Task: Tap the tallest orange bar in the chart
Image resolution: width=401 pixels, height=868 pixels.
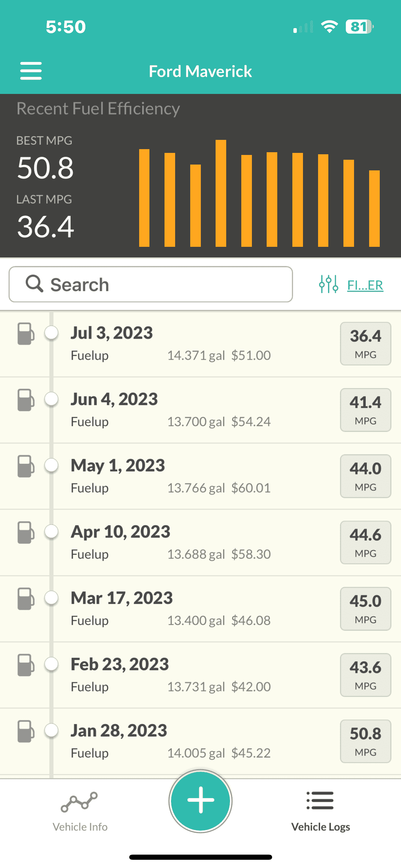Action: [x=221, y=193]
